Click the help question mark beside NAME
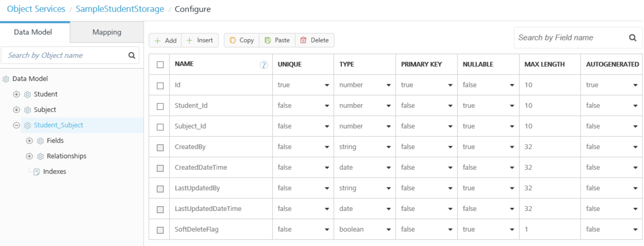644x246 pixels. click(264, 65)
